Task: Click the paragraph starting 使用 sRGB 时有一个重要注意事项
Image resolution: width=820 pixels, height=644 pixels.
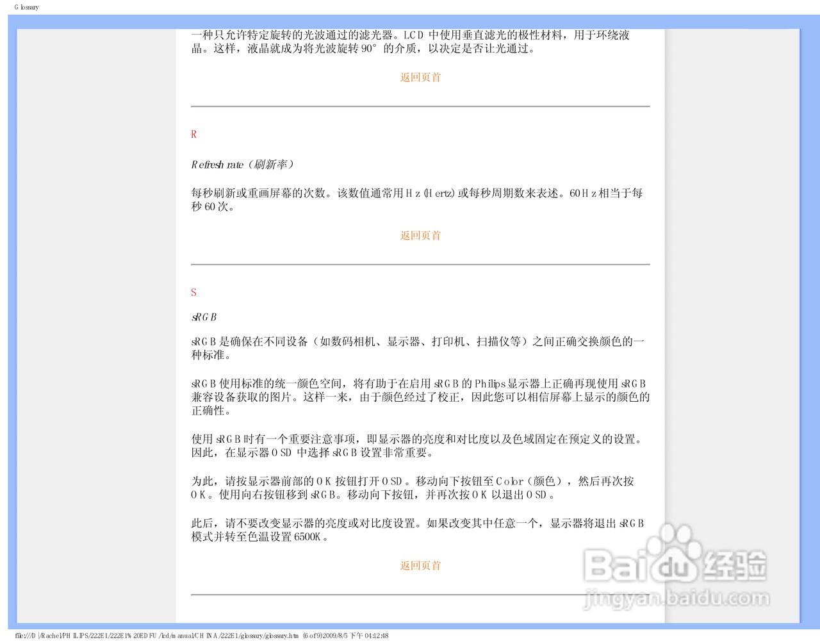Action: tap(418, 446)
